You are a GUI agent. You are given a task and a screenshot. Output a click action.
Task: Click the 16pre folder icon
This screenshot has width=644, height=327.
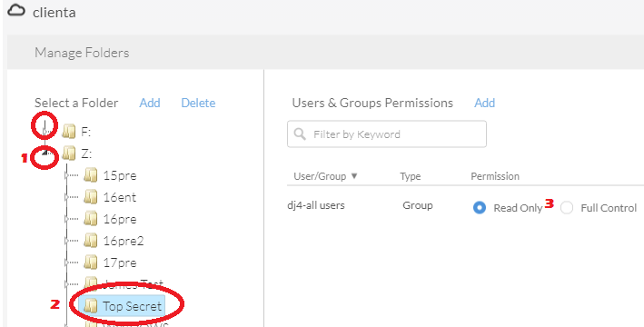click(90, 219)
